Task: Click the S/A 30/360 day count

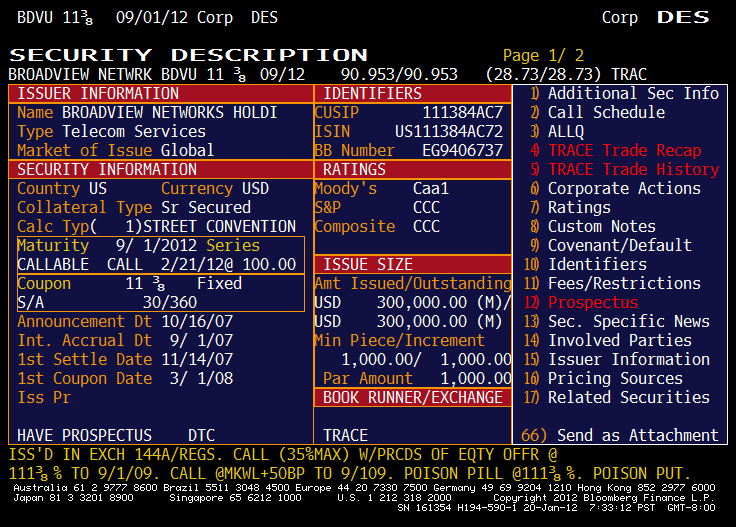Action: (107, 303)
